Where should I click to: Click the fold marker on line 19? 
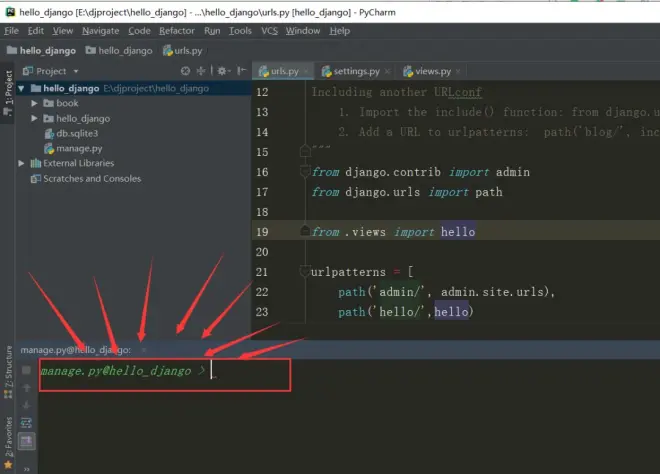tap(305, 231)
